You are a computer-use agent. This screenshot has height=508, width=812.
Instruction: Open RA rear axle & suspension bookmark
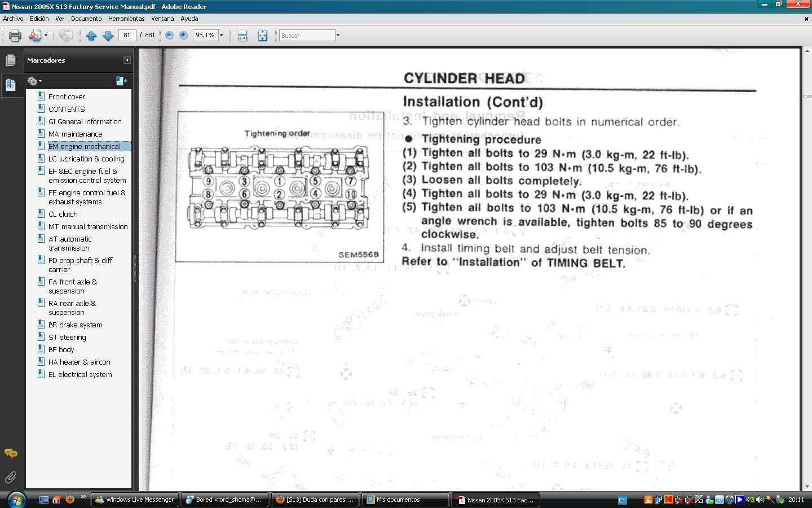(72, 308)
